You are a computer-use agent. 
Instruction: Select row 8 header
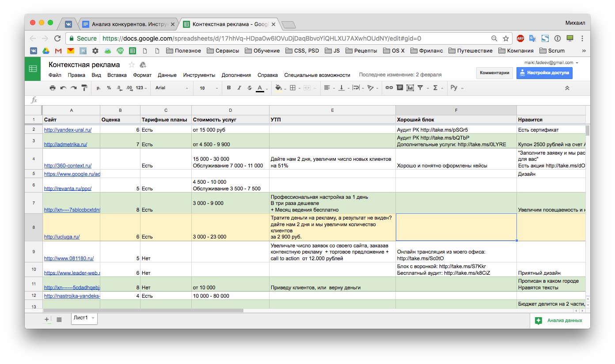pyautogui.click(x=34, y=227)
